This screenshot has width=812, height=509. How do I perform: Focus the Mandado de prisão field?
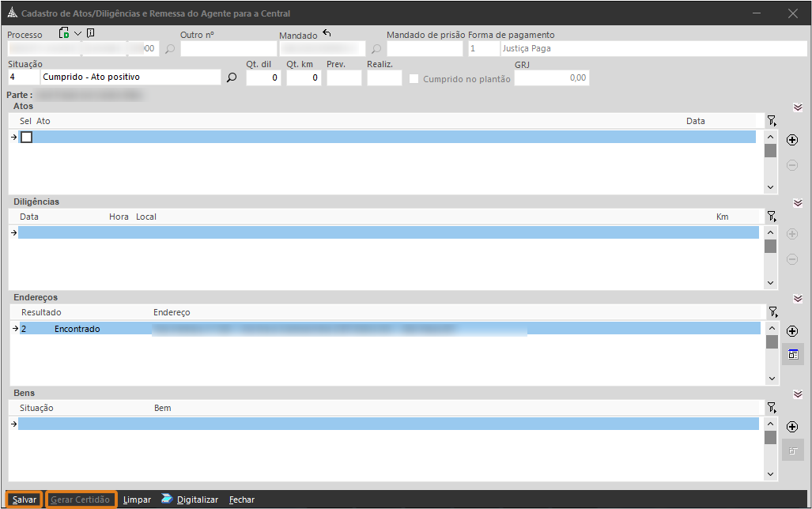pyautogui.click(x=425, y=49)
